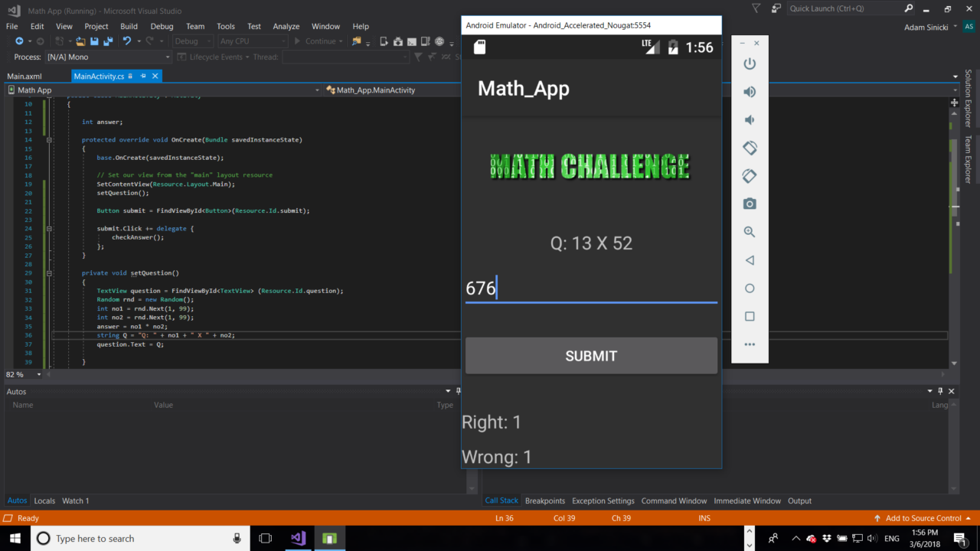Open the emulator extended controls ellipsis
The width and height of the screenshot is (980, 551).
point(750,344)
